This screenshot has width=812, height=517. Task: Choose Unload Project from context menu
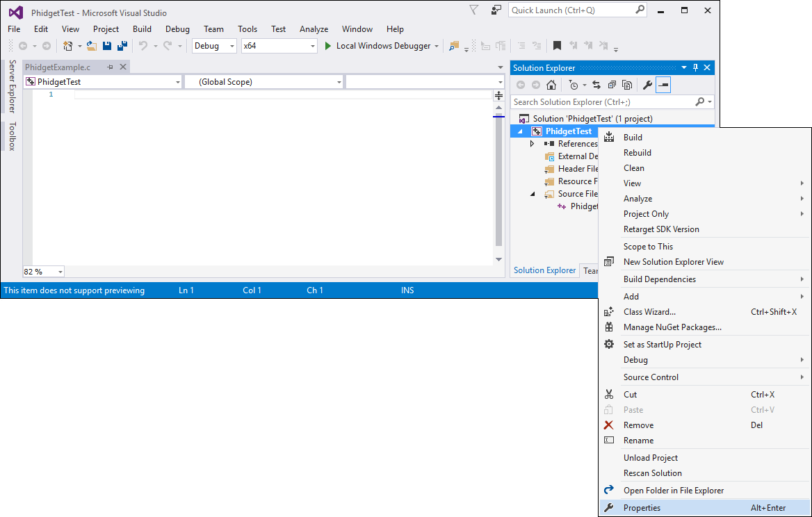(x=705, y=457)
